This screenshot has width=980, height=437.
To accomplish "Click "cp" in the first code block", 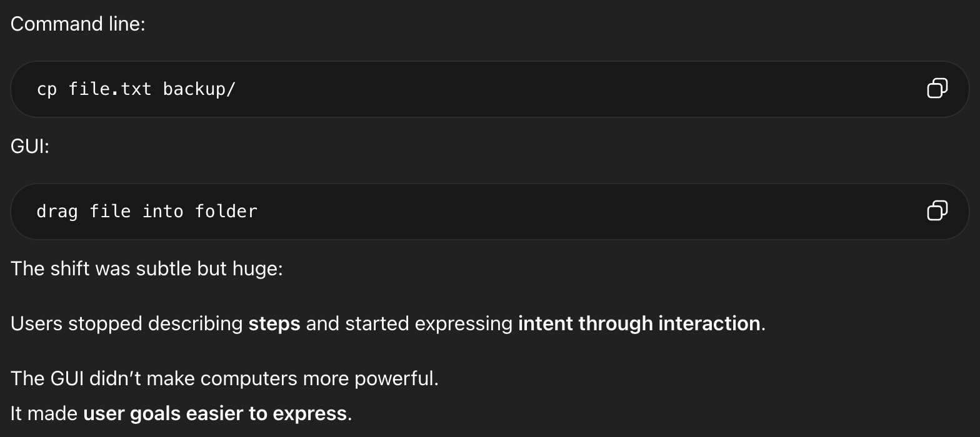I will tap(47, 89).
